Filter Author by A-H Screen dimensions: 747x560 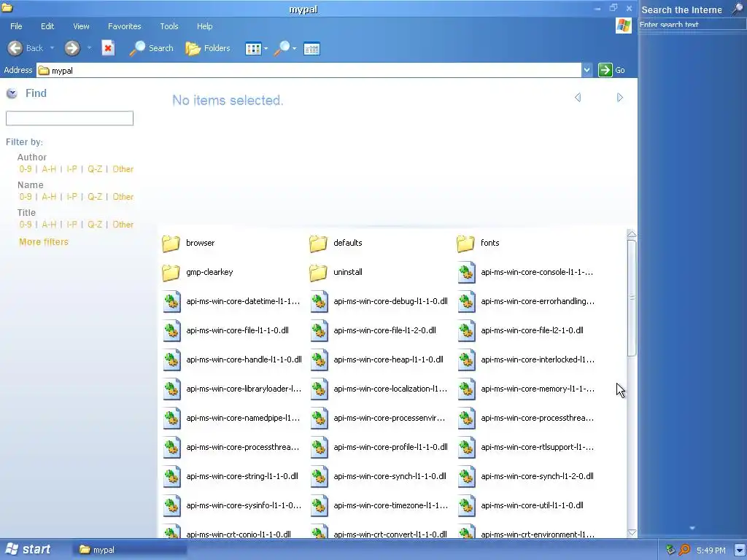(x=49, y=169)
